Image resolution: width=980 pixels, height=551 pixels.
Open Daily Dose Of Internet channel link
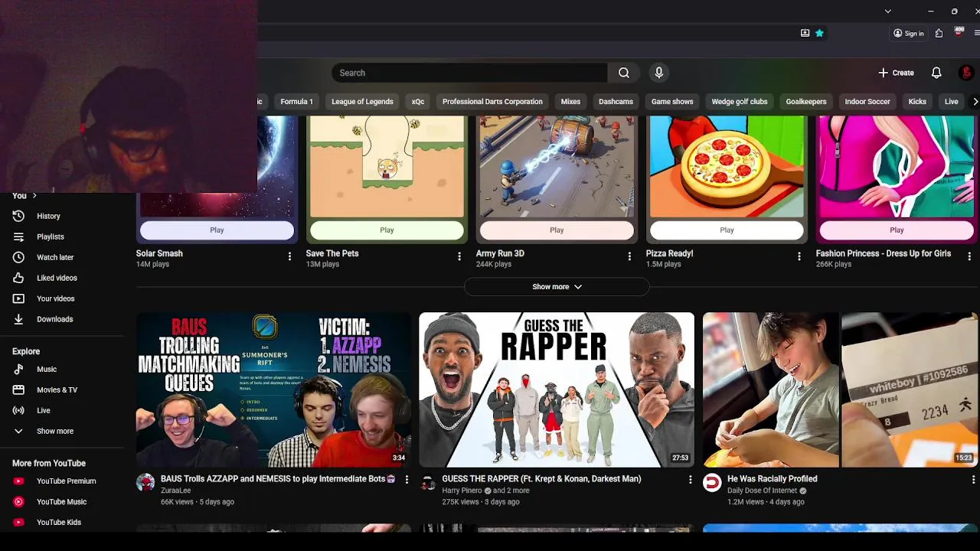762,491
